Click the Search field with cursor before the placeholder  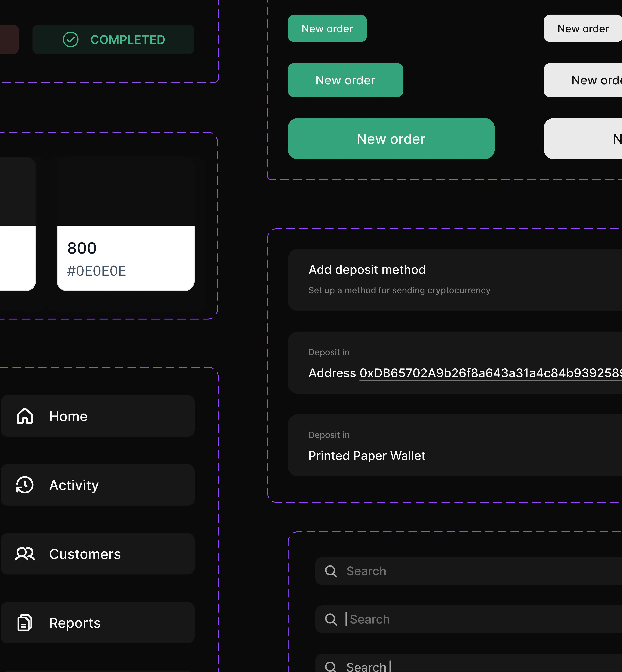[x=469, y=619]
